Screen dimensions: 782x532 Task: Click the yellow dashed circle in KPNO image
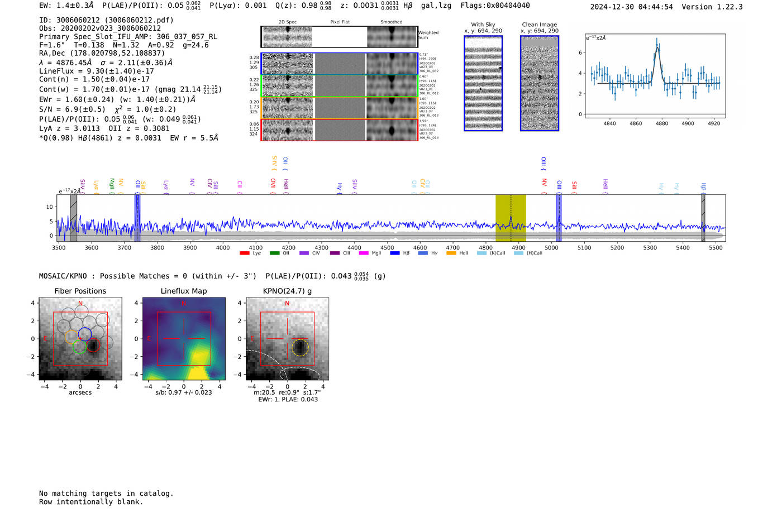301,347
